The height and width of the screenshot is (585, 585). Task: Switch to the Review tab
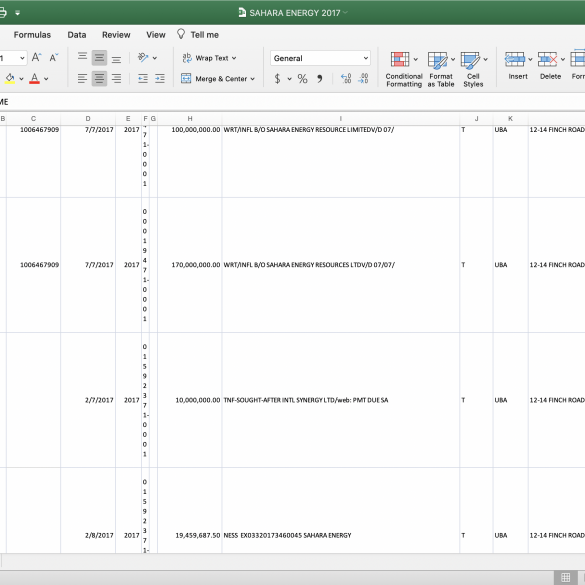[x=116, y=35]
